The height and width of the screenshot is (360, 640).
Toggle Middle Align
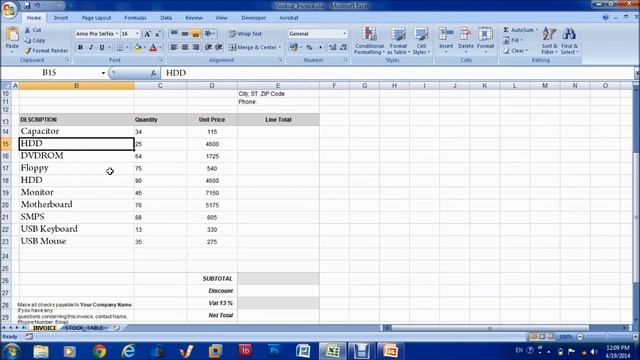pyautogui.click(x=185, y=33)
